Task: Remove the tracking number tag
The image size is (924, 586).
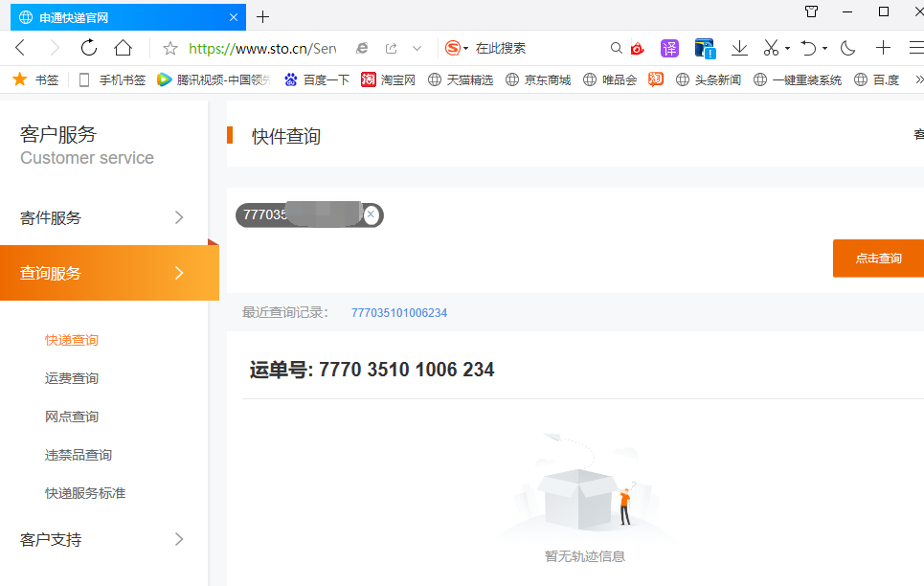Action: [x=372, y=214]
